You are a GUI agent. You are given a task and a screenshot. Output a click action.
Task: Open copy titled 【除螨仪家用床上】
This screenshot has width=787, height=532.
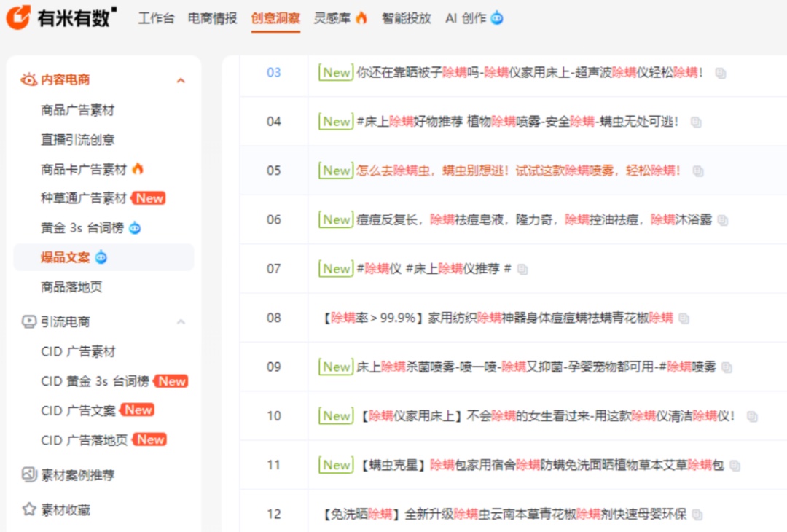[547, 416]
